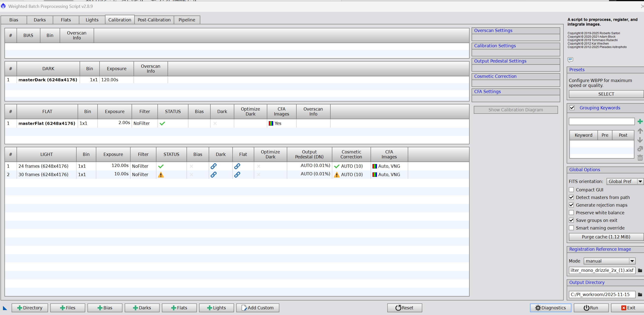This screenshot has width=644, height=315.
Task: Click the Dark link icon for the 120.00s light group
Action: (x=214, y=166)
